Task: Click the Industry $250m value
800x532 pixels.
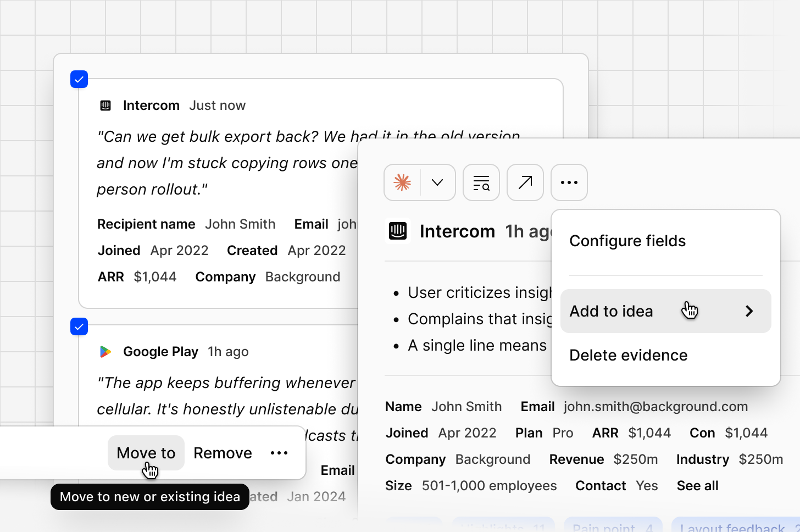Action: [760, 459]
